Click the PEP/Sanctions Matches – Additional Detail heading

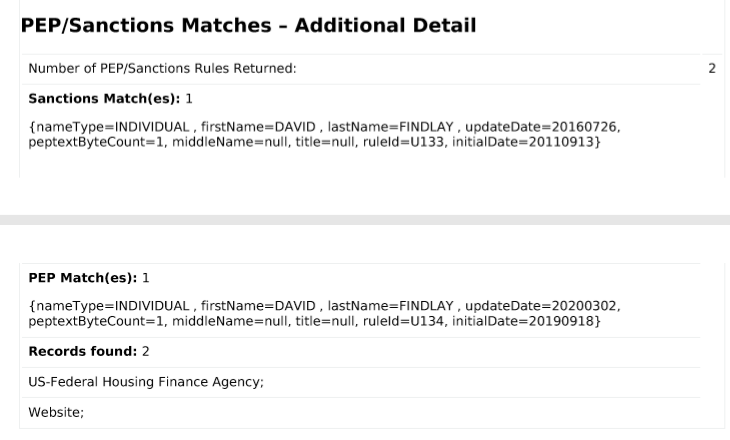(249, 25)
